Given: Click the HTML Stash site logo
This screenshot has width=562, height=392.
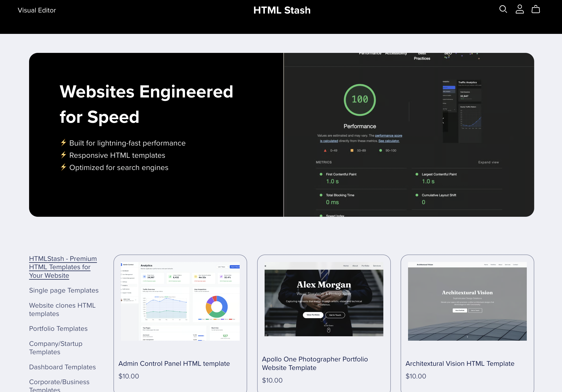Looking at the screenshot, I should point(282,10).
